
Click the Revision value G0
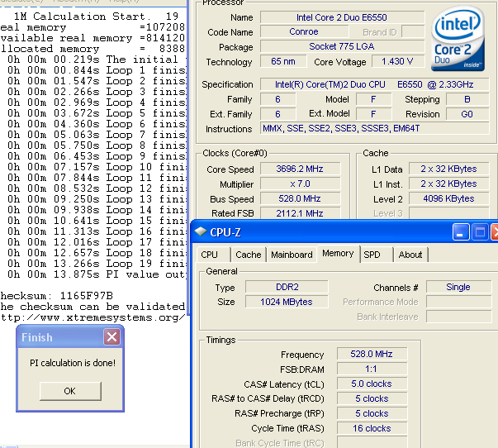(467, 114)
